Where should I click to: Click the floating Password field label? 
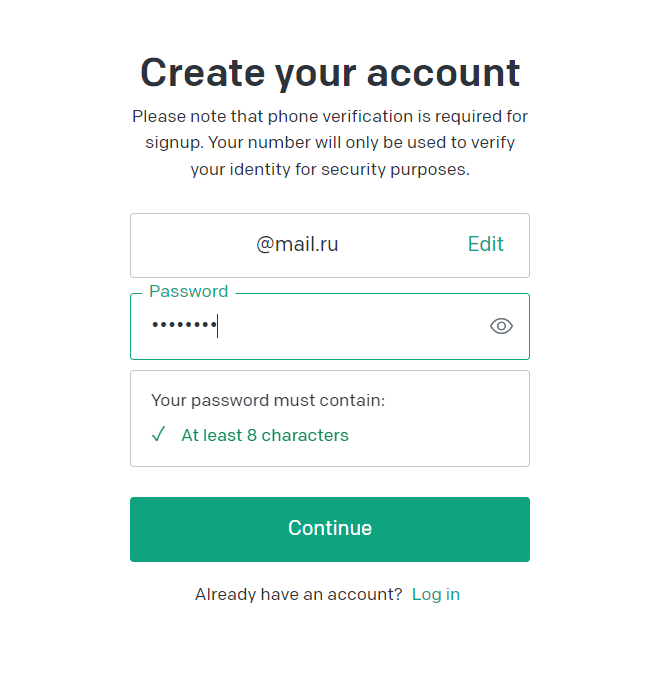[x=189, y=291]
